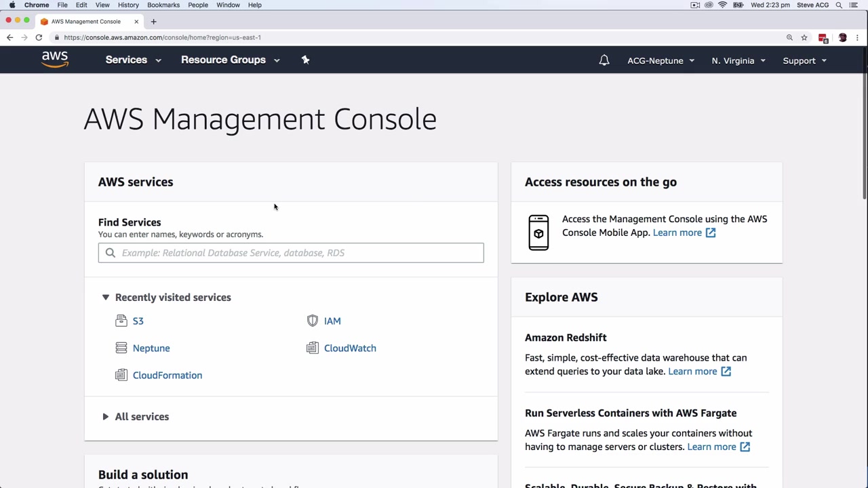
Task: Collapse the Recently visited services section
Action: [106, 298]
